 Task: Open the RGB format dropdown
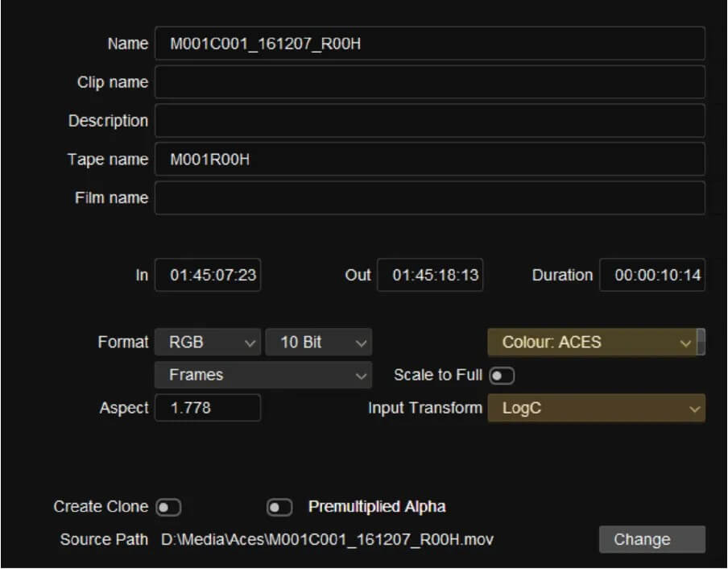(x=208, y=343)
